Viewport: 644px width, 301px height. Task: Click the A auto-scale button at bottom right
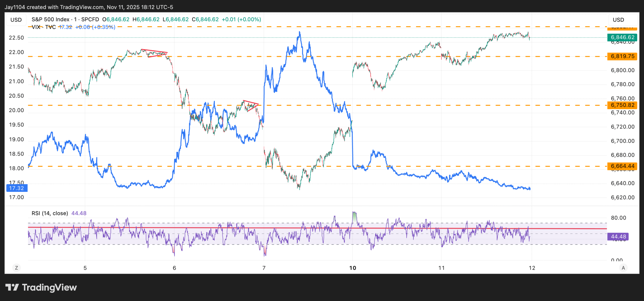(623, 268)
